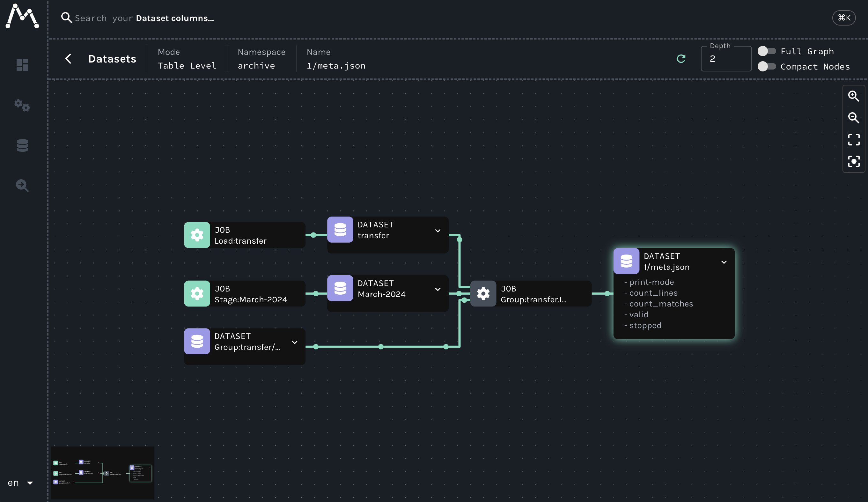Click the zoom out magnifier icon
Image resolution: width=868 pixels, height=502 pixels.
coord(853,118)
